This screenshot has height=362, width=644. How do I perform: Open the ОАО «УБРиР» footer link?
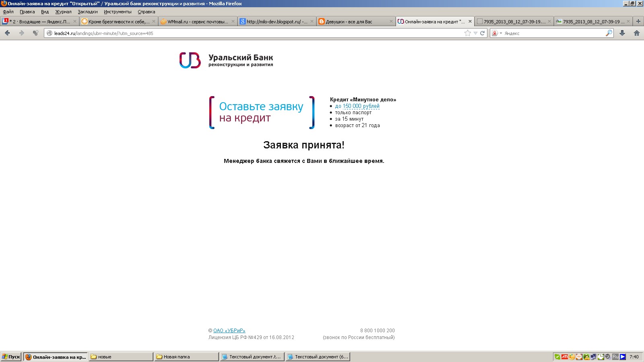click(229, 331)
